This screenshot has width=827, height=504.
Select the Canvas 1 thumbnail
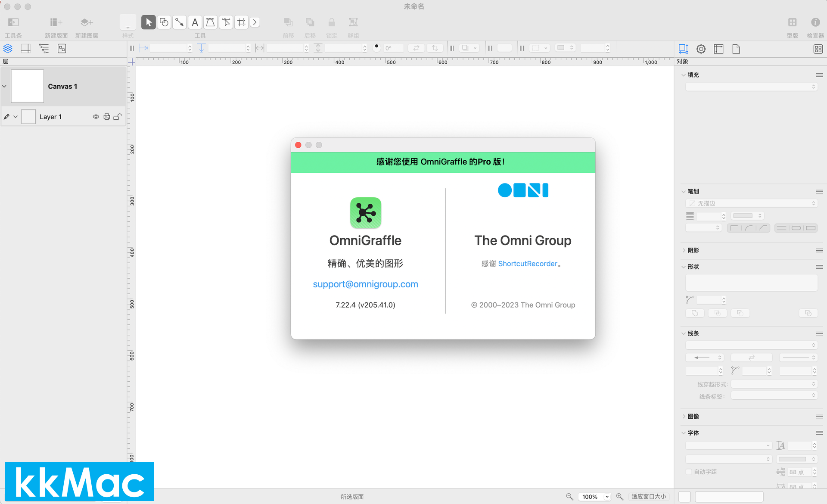click(28, 86)
